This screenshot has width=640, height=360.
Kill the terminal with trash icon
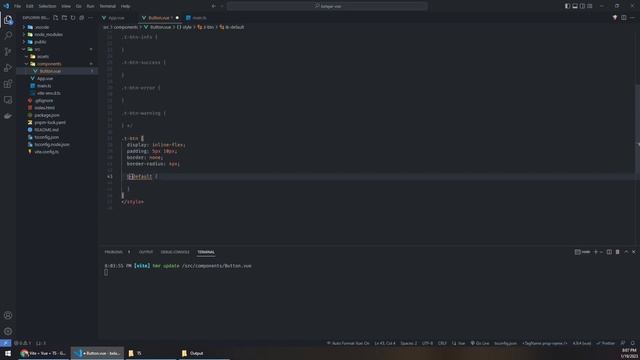point(618,252)
